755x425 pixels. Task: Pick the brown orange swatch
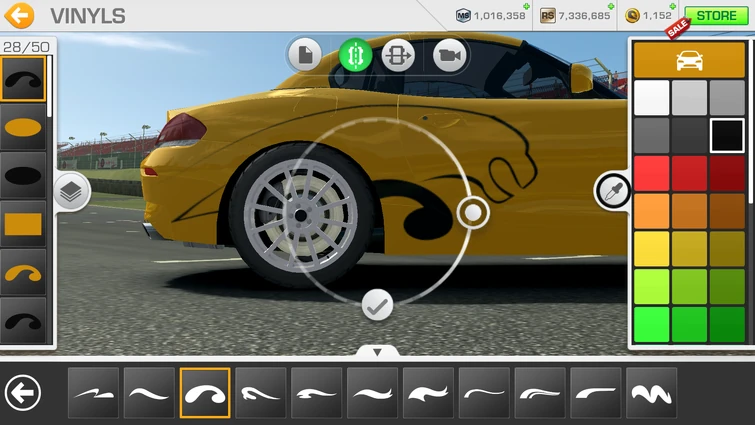pos(727,211)
